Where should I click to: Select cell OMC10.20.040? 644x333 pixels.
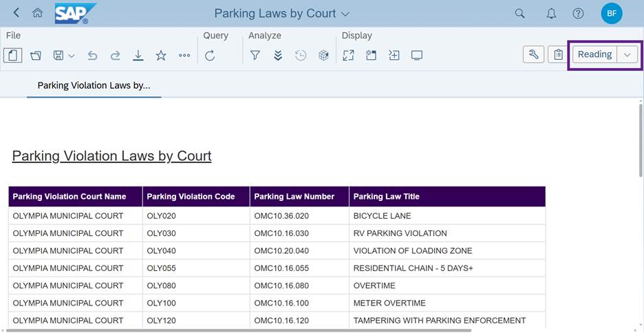tap(299, 250)
